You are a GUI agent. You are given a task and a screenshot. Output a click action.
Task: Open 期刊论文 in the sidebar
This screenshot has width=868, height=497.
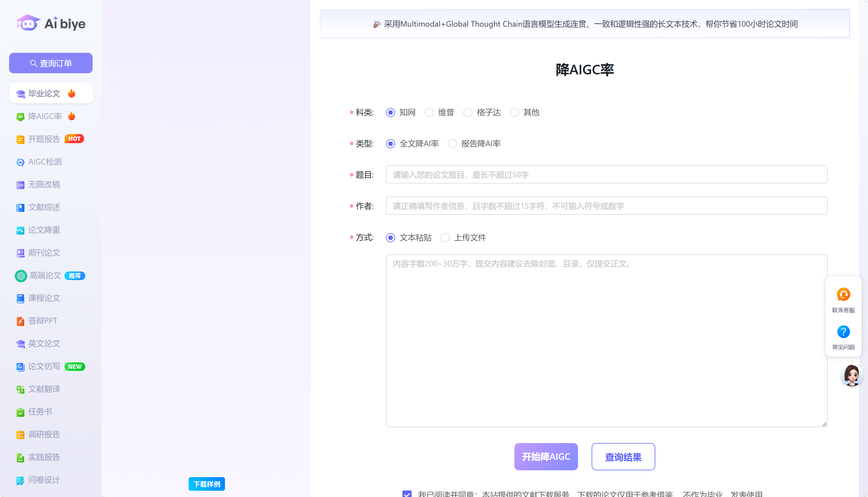[x=51, y=253]
